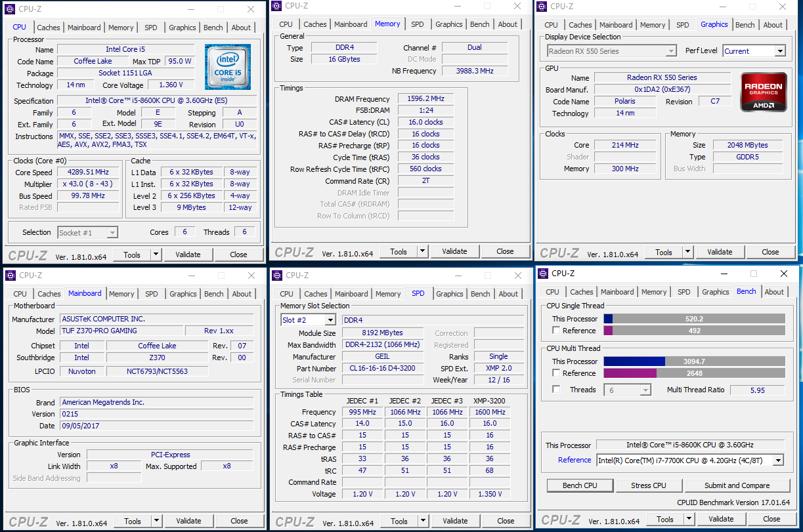Image resolution: width=803 pixels, height=532 pixels.
Task: Click CPU-Z title icon in the Memory tab window
Action: [276, 6]
